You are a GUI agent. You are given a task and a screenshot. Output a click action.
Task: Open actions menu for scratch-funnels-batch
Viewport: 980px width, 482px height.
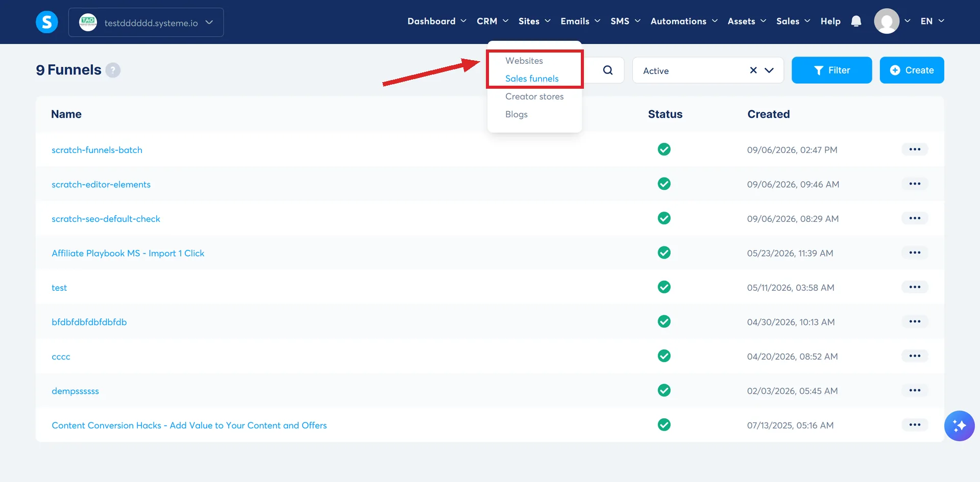coord(915,149)
